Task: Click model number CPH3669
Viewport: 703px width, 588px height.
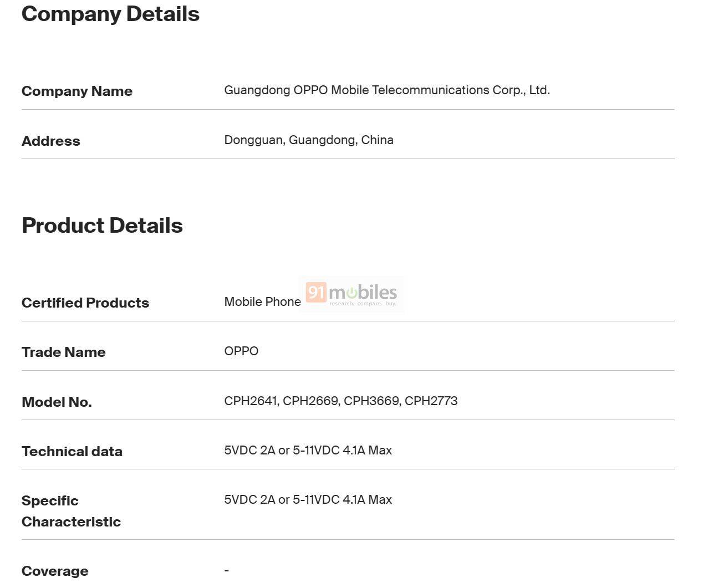Action: tap(371, 401)
